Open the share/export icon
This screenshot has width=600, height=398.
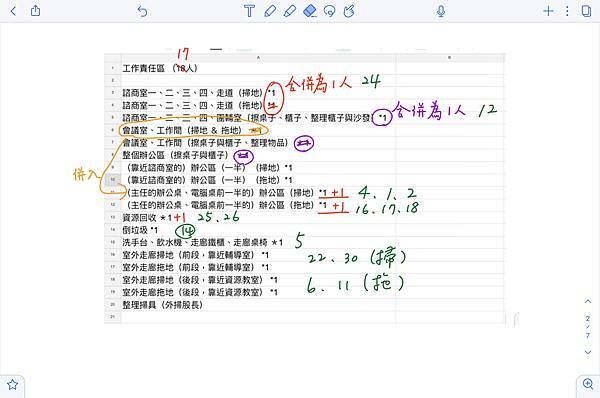click(x=35, y=10)
